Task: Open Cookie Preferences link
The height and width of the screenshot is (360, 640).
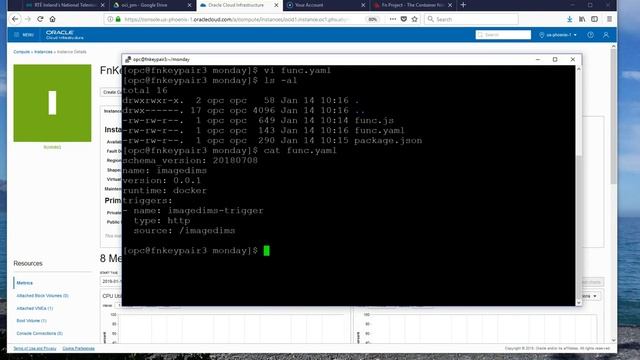Action: (78, 349)
